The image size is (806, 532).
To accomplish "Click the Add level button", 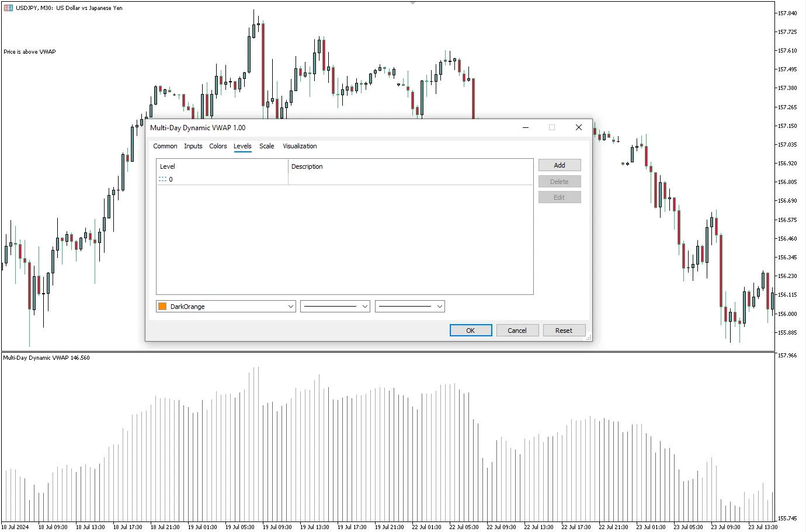I will 560,165.
